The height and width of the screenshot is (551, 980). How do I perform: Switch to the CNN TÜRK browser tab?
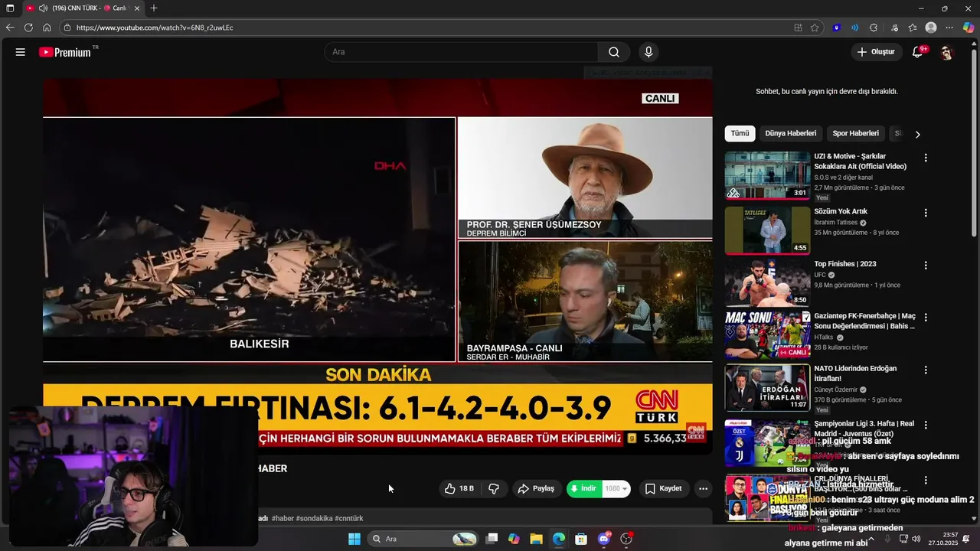click(83, 8)
